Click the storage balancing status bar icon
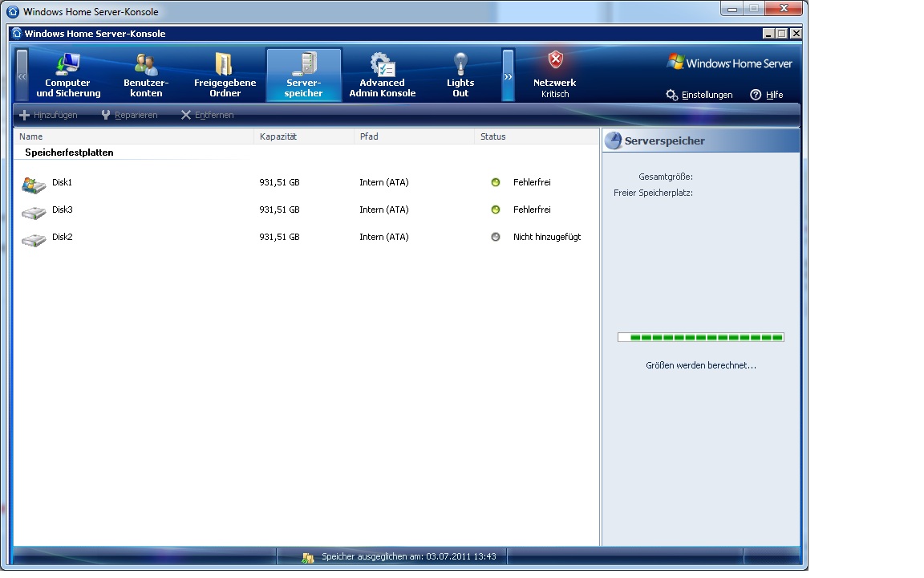Image resolution: width=924 pixels, height=578 pixels. (x=308, y=557)
